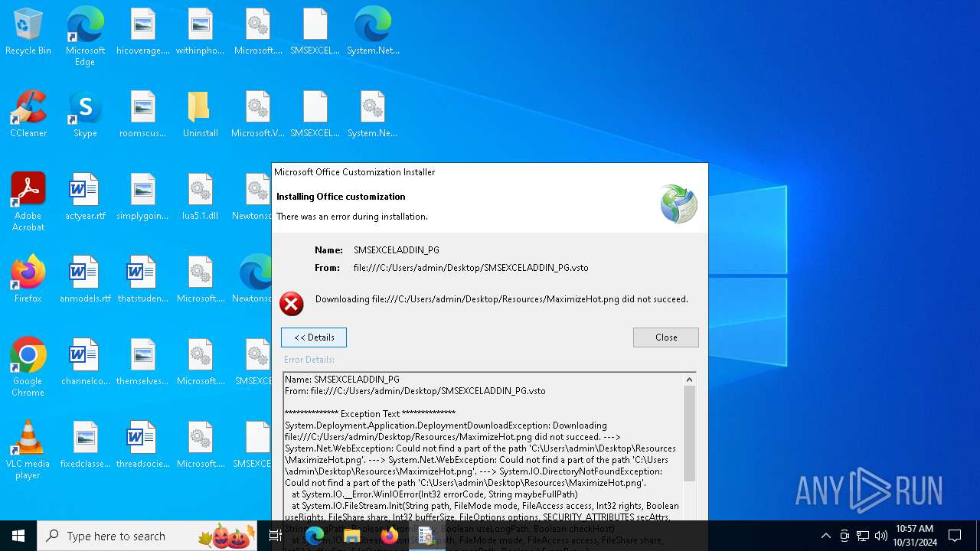Select the anmodels.rtf document icon
The width and height of the screenshot is (980, 551).
pos(85,280)
